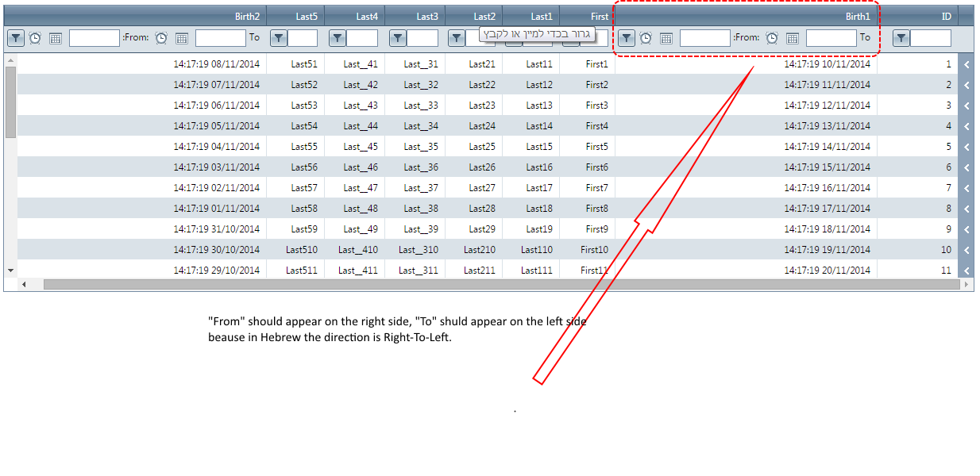Expand row 7 with the chevron
980x476 pixels.
[x=966, y=188]
